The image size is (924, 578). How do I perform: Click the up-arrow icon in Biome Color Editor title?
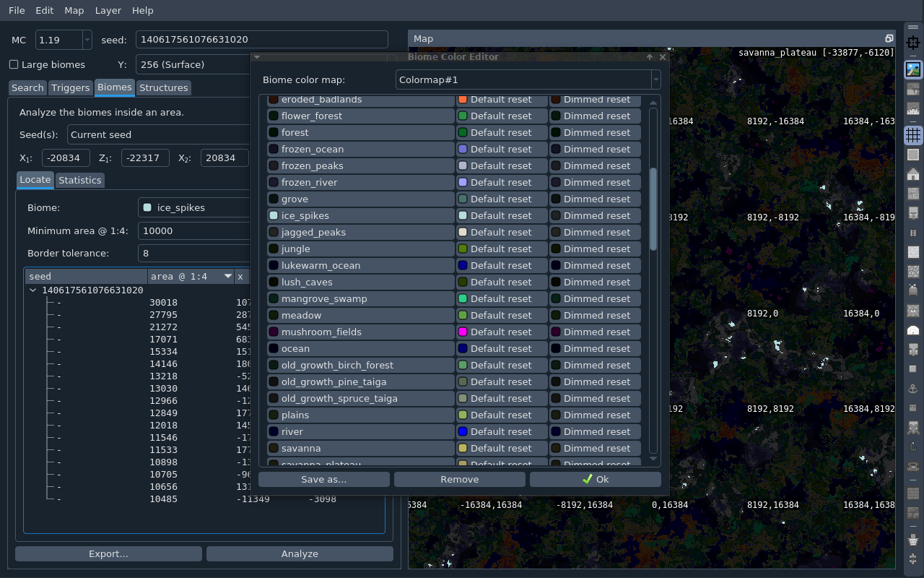pos(650,57)
